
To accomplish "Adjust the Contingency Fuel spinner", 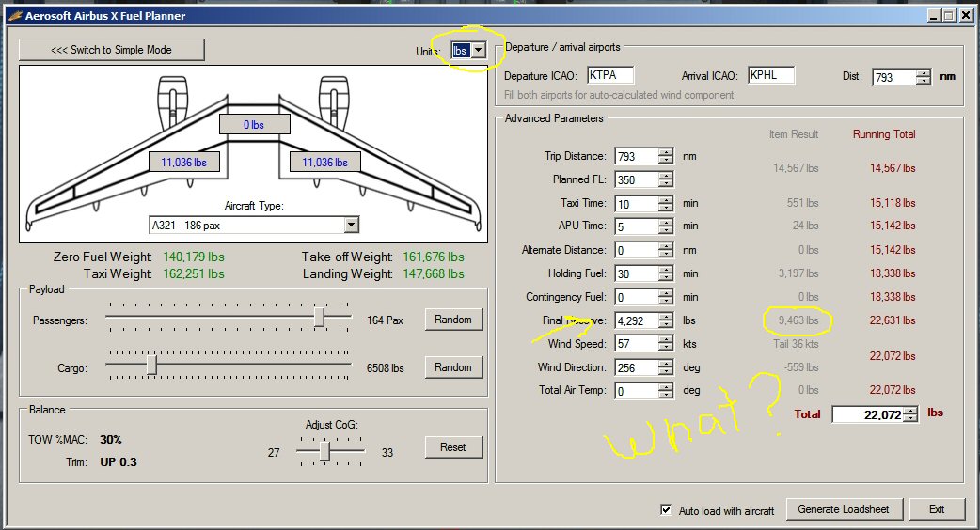I will point(666,297).
